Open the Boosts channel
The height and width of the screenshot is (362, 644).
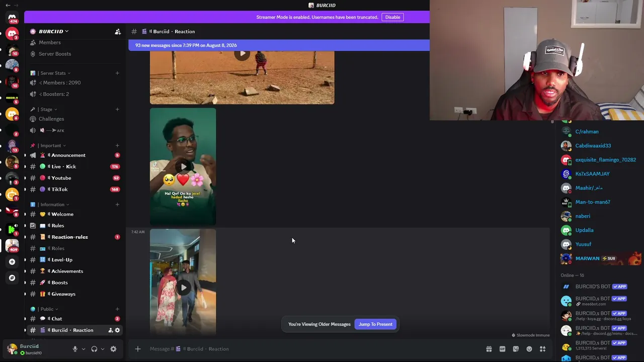[74, 283]
